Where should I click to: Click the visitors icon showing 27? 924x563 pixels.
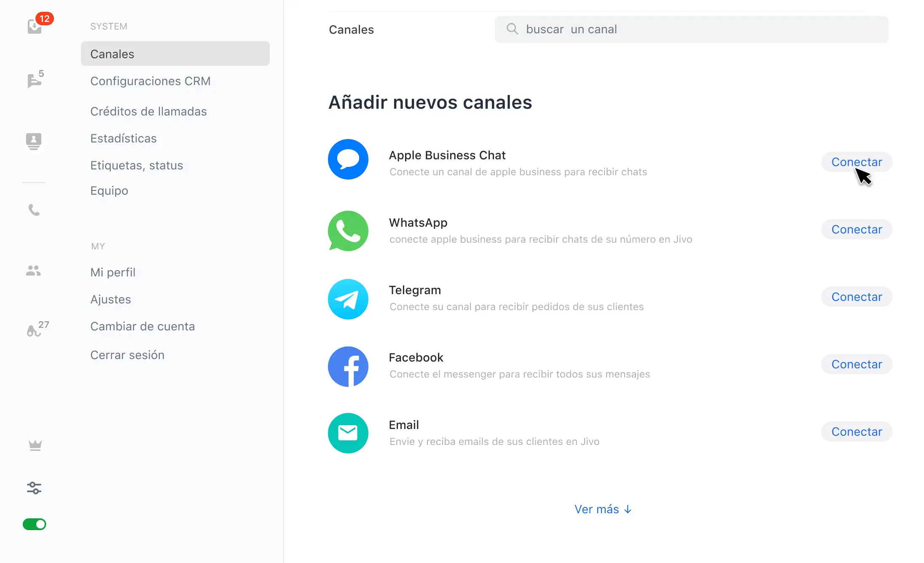point(35,330)
